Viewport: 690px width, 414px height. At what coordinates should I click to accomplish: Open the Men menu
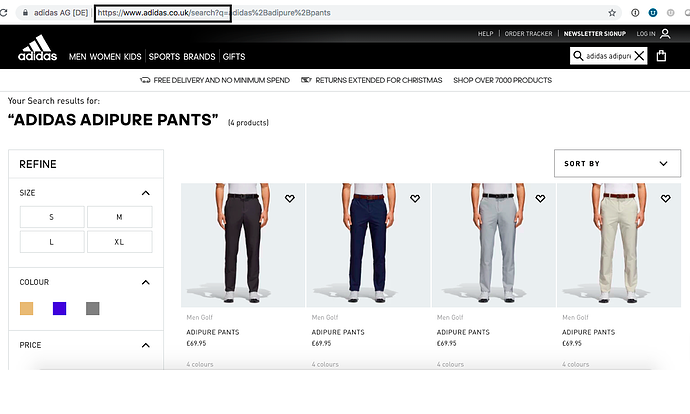pos(79,57)
